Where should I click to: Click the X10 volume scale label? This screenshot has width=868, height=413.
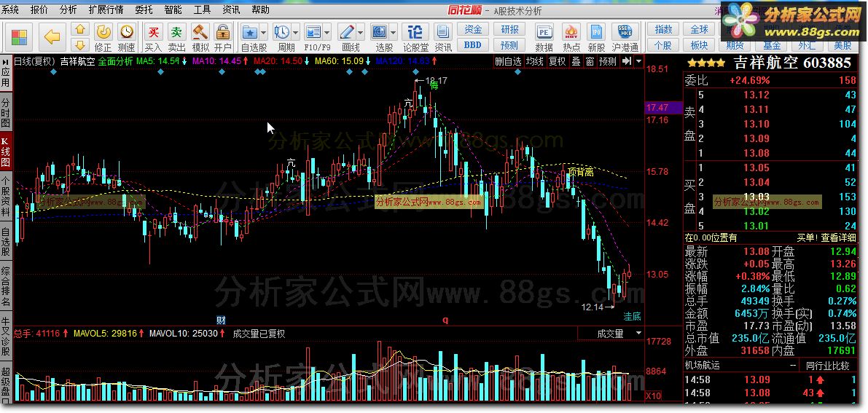[x=653, y=396]
